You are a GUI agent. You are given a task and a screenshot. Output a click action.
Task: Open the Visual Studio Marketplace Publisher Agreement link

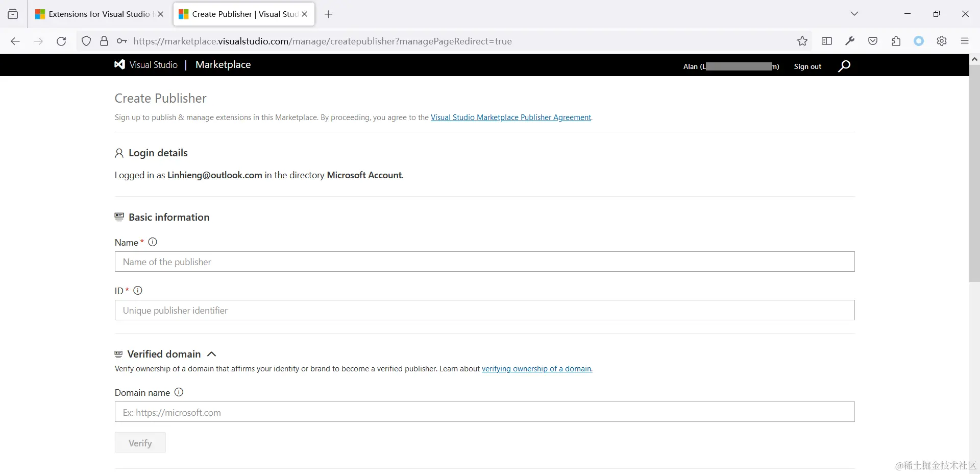[511, 117]
